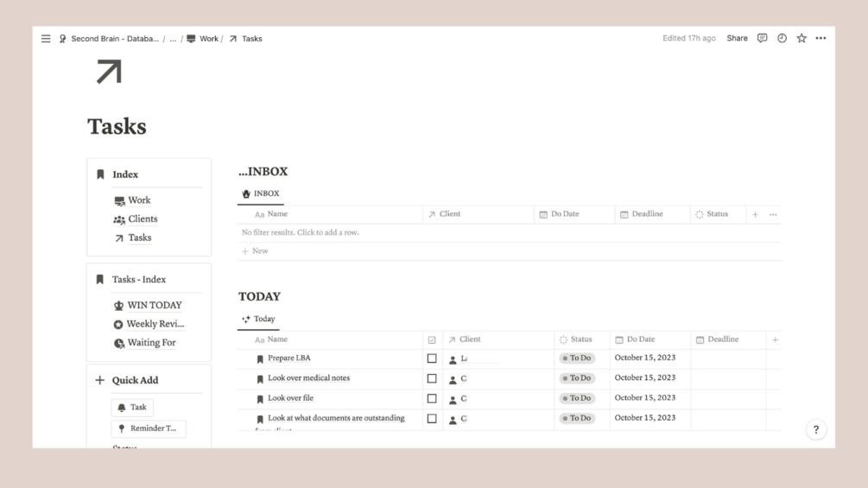The height and width of the screenshot is (488, 868).
Task: Click the Quick Add plus icon
Action: [99, 380]
